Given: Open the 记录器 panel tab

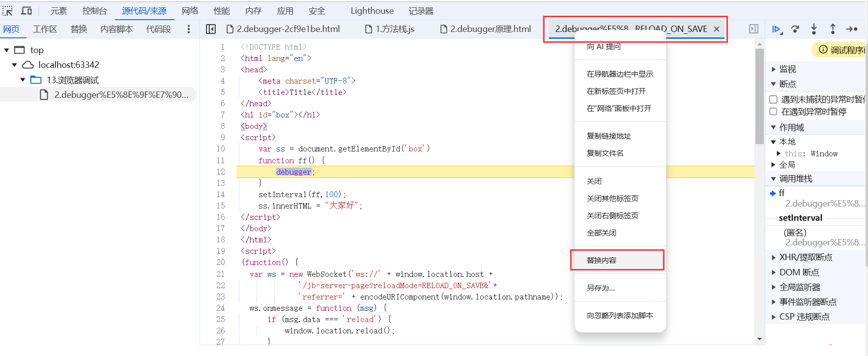Looking at the screenshot, I should [421, 11].
